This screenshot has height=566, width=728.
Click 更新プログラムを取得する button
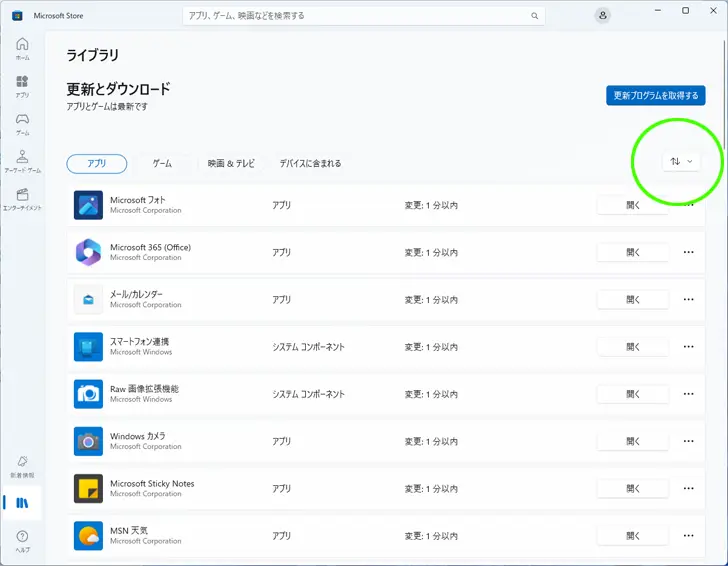click(x=656, y=95)
